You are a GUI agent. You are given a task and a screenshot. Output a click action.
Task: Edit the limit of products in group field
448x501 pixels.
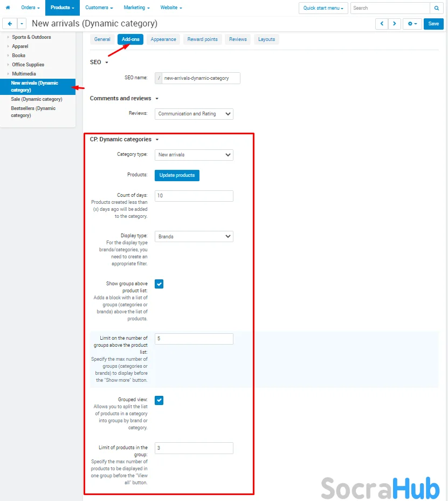pos(194,448)
